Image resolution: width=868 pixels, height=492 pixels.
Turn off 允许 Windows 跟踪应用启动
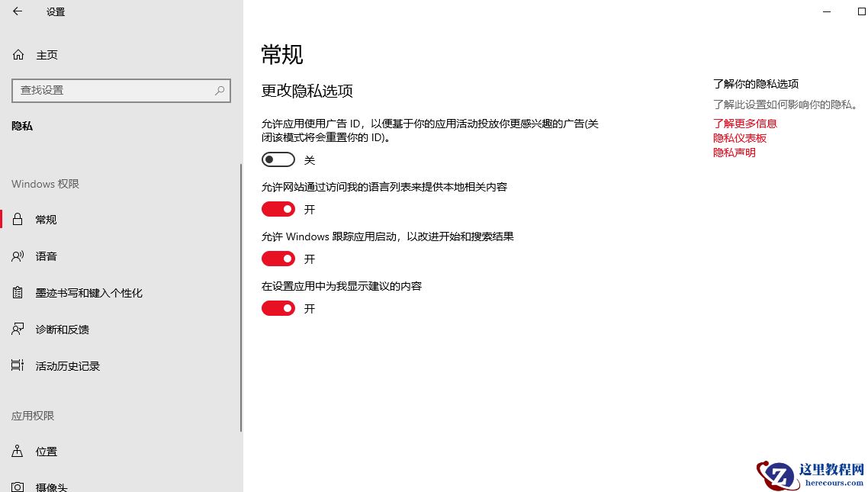point(278,258)
